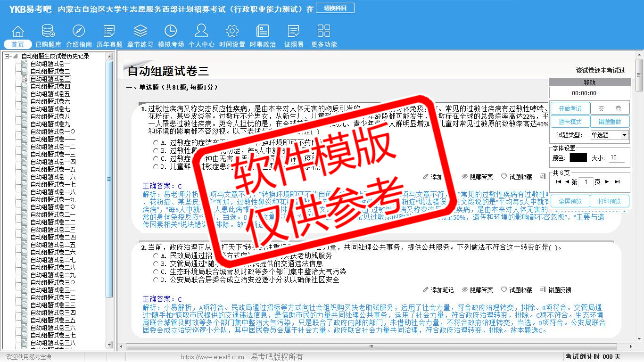Click the 全屏预览 button
This screenshot has width=644, height=362.
tap(570, 201)
